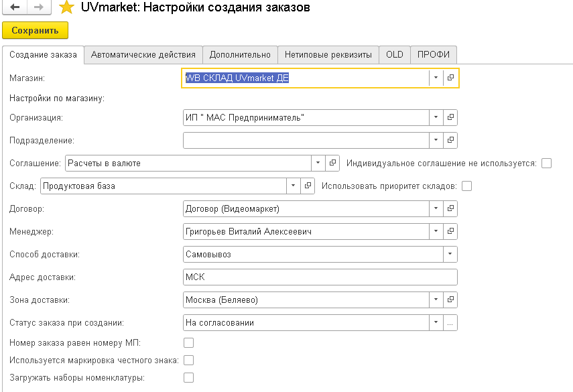Open the Автоматические действия tab

click(x=143, y=55)
